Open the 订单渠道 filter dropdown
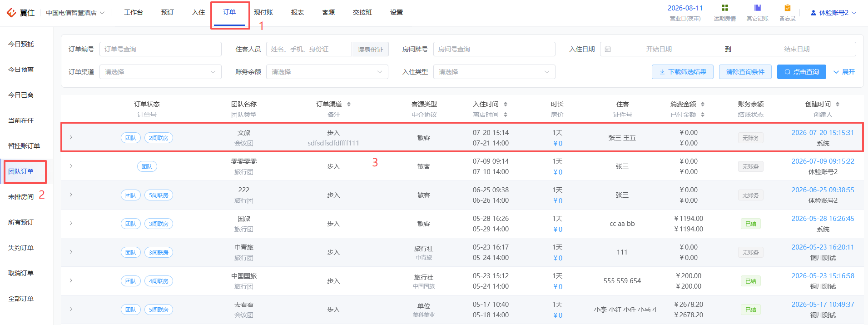Image resolution: width=868 pixels, height=325 pixels. pos(160,72)
